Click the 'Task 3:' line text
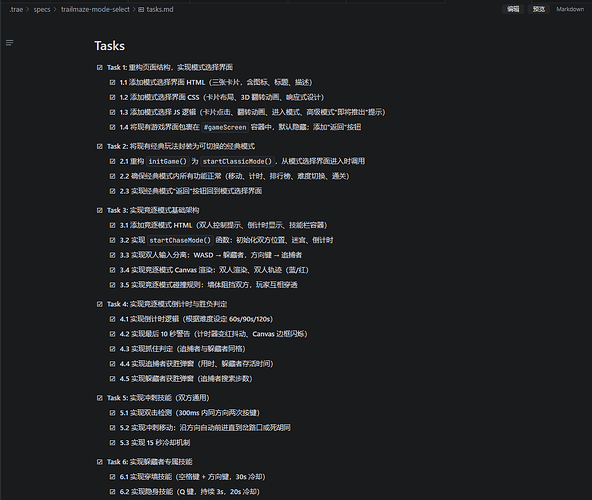Image resolution: width=592 pixels, height=500 pixels. (x=153, y=210)
